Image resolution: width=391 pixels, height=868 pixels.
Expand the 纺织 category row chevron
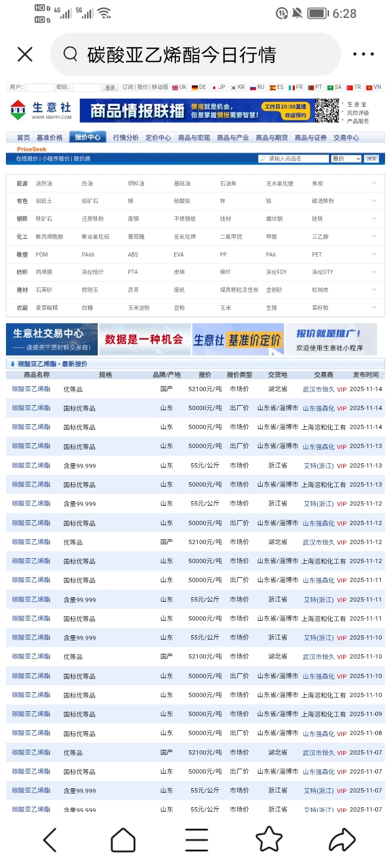tap(374, 272)
